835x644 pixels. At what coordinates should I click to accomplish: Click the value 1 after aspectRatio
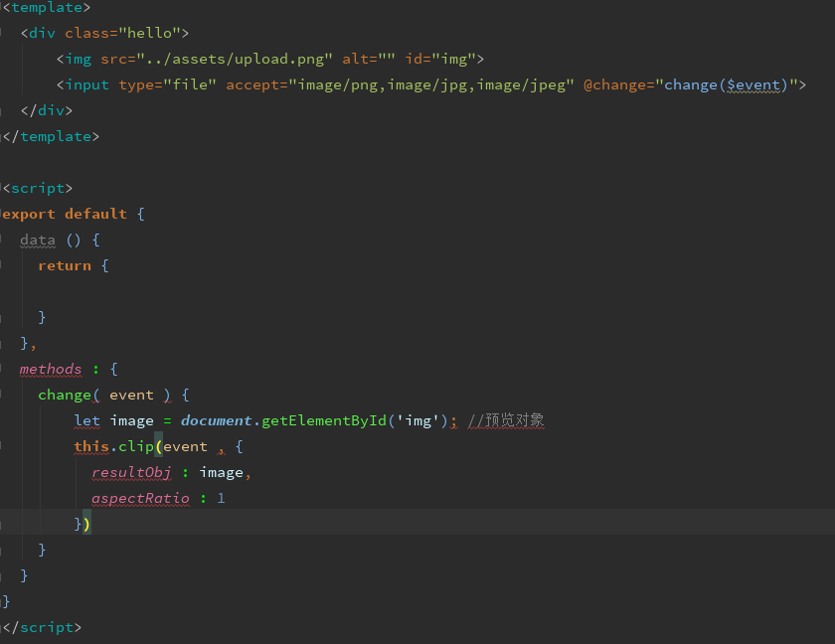[x=221, y=499]
